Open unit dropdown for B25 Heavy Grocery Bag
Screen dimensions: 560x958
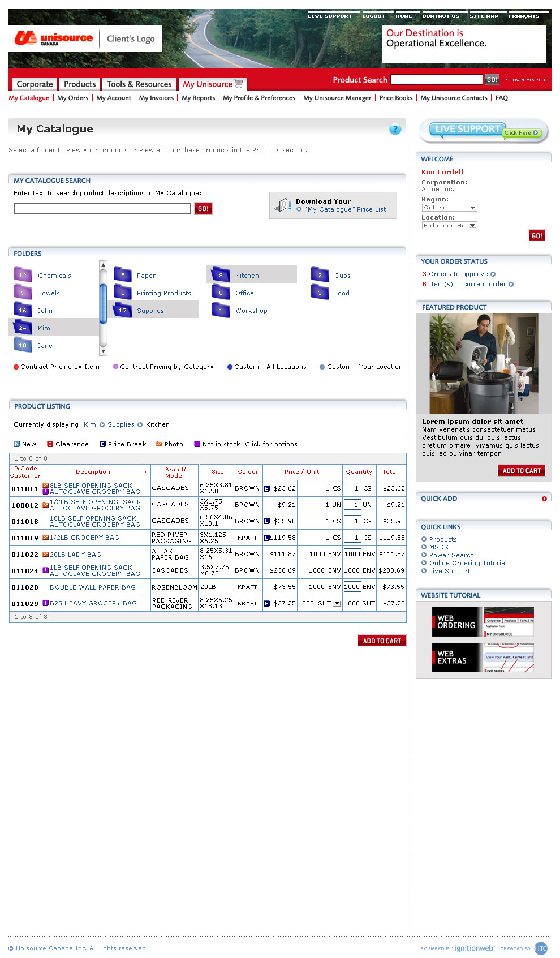point(337,603)
